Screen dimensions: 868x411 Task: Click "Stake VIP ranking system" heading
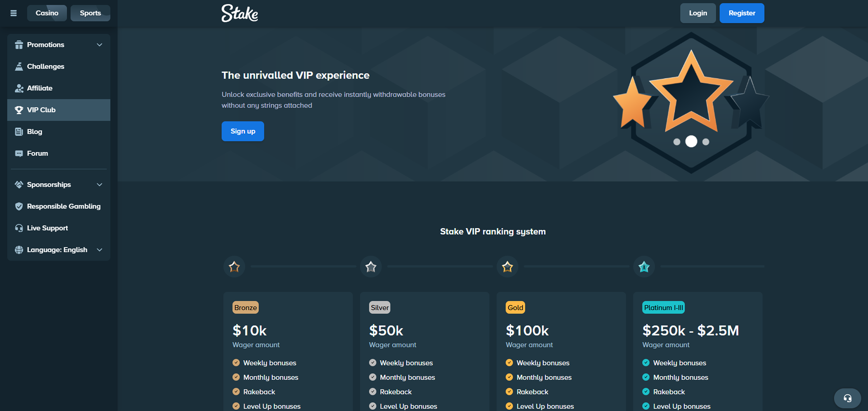coord(493,232)
